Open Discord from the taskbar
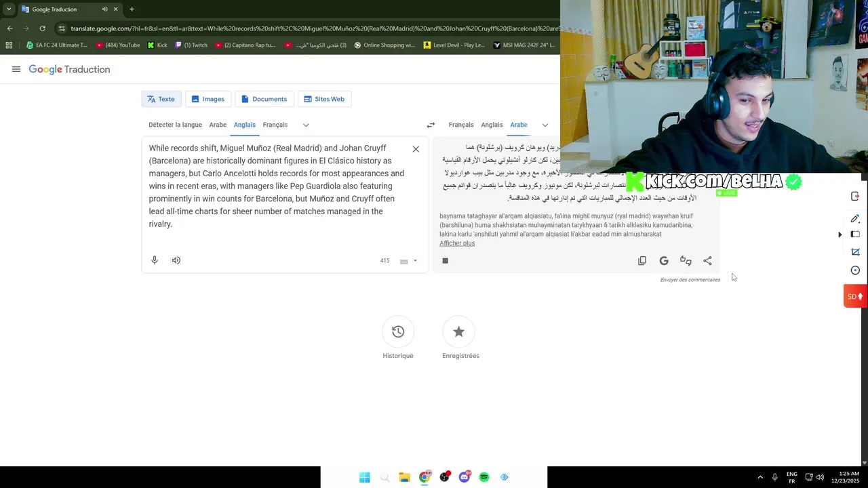 point(465,477)
